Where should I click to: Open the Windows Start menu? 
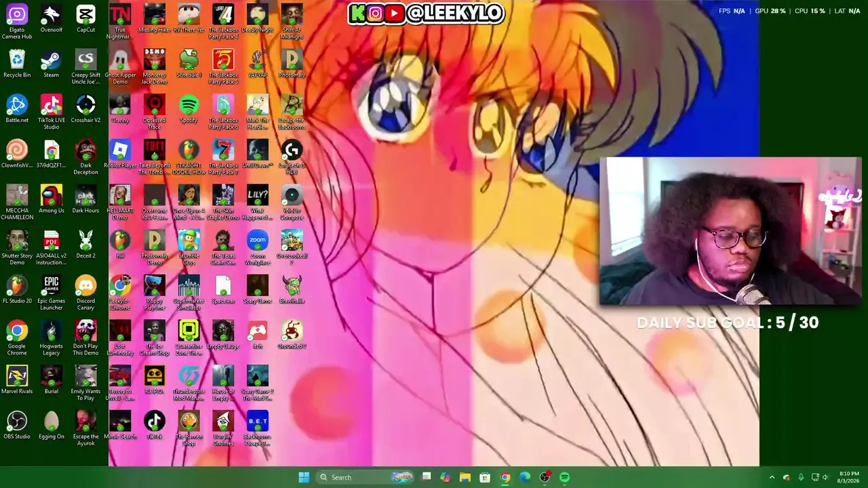(x=304, y=477)
